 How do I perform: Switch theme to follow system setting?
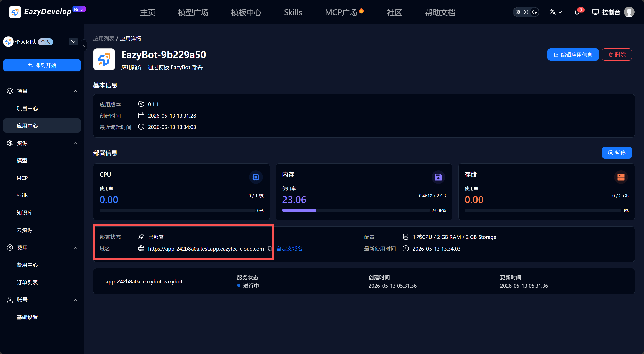tap(518, 12)
